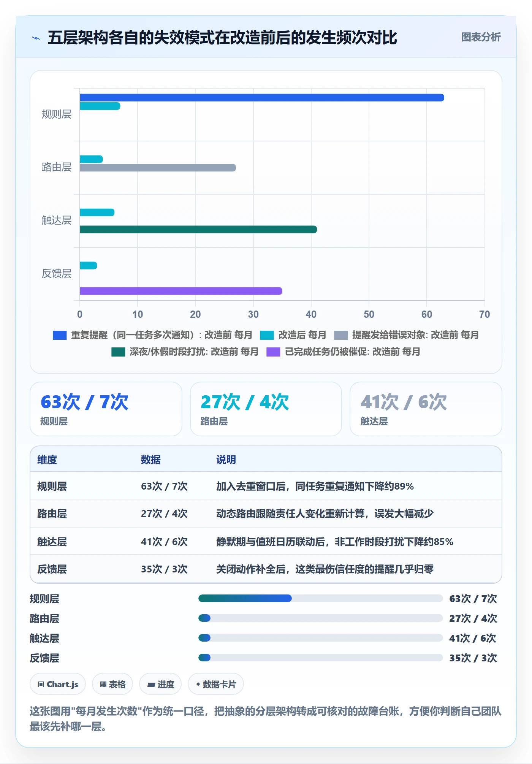The height and width of the screenshot is (764, 532).
Task: Toggle the blue 重复提醒 改造前 legend swatch
Action: 60,335
